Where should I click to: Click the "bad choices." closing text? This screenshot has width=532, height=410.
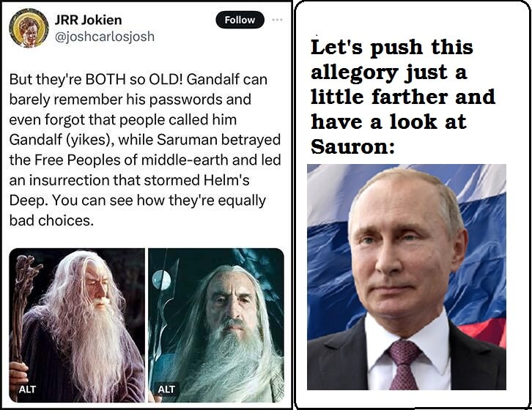click(x=51, y=221)
